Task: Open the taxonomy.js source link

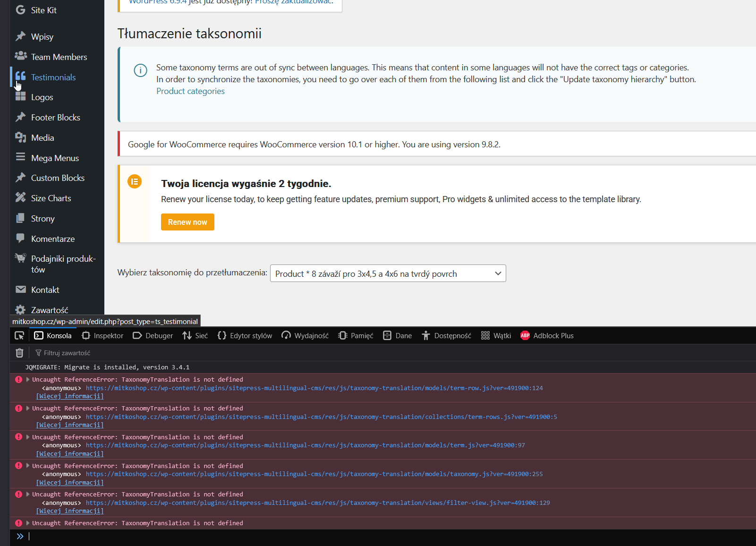Action: [314, 474]
